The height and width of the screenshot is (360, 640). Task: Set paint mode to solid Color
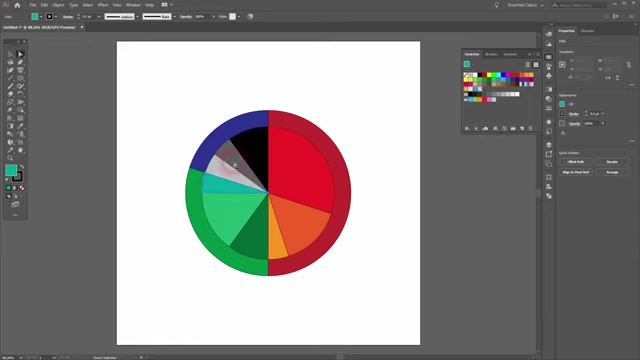8,188
